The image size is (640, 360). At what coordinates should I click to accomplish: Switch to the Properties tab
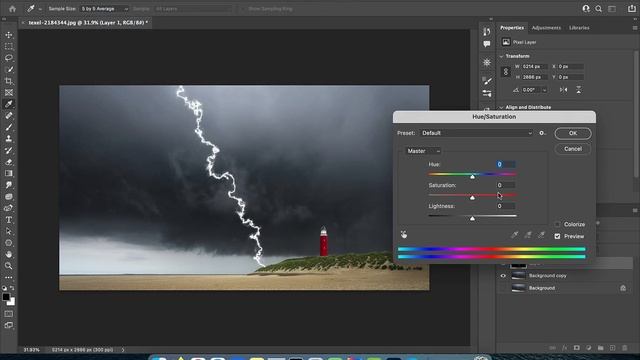tap(512, 28)
